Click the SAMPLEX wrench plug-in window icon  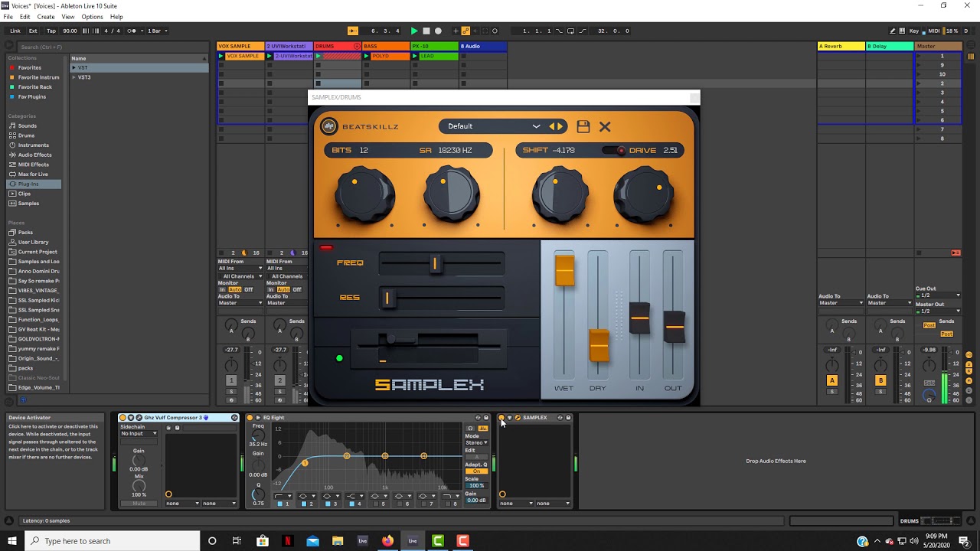(518, 418)
